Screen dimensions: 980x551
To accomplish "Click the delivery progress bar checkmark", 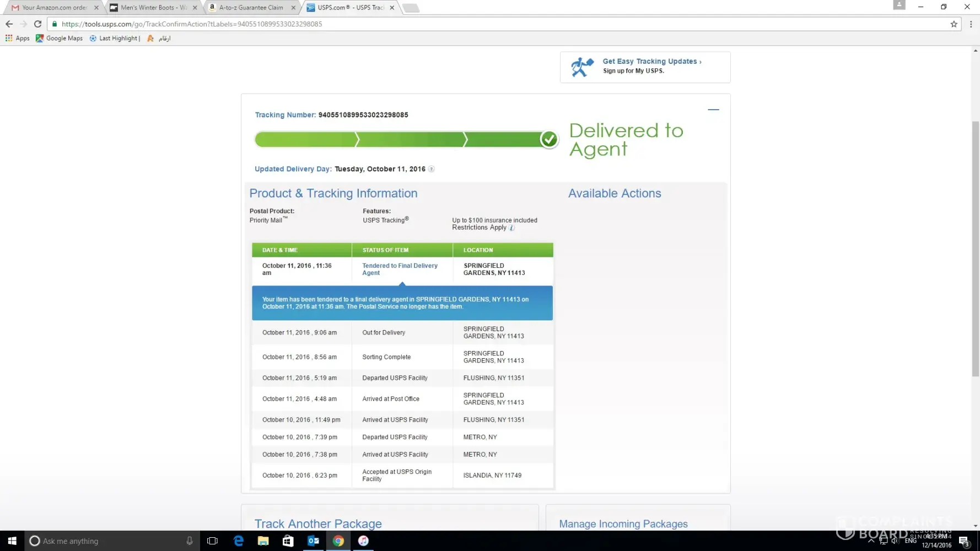I will click(x=548, y=139).
